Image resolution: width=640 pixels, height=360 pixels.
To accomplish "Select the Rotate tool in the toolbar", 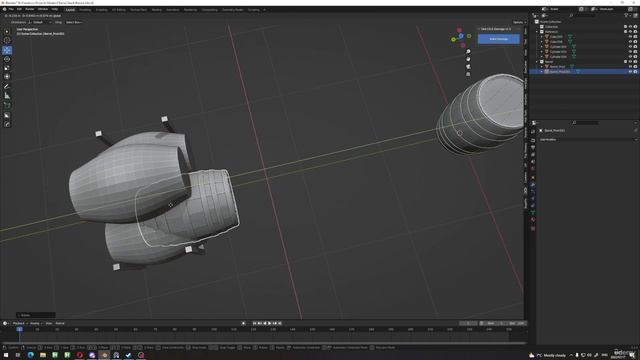I will 7,59.
